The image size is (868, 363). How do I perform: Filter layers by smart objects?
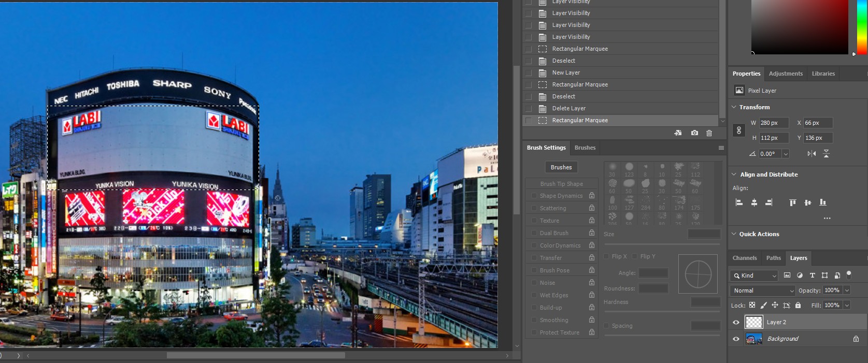tap(837, 275)
